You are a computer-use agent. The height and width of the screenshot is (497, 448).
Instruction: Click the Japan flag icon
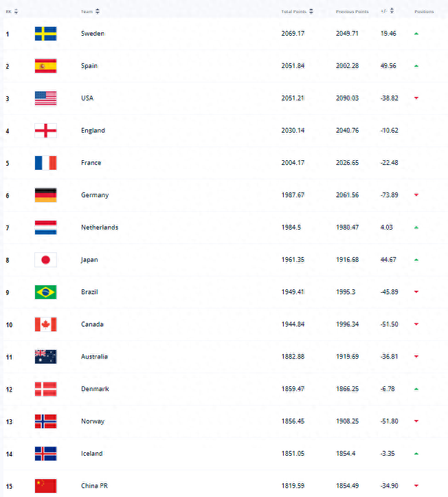[45, 260]
